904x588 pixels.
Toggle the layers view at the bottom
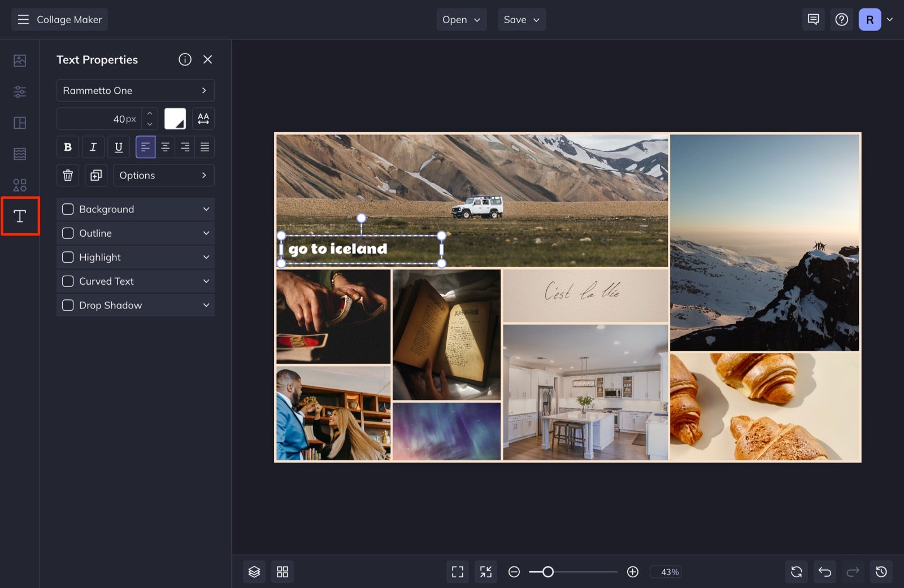254,571
